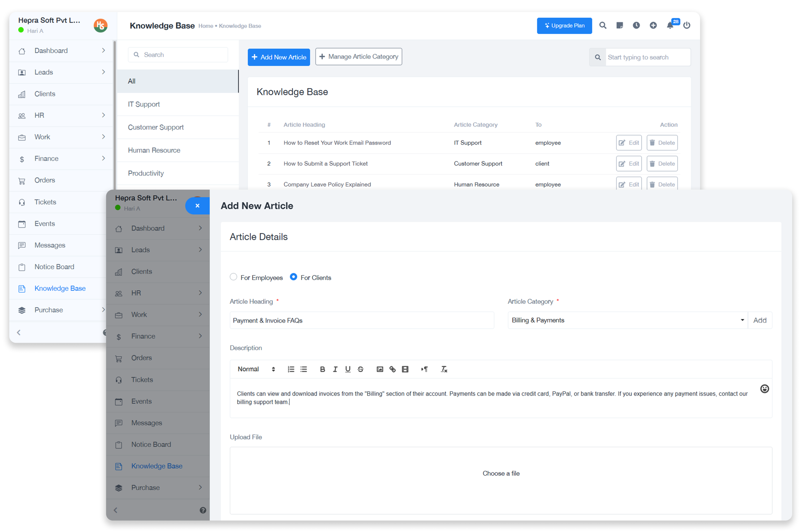Click Edit for the Reset Email Password article
This screenshot has height=532, width=806.
click(629, 143)
